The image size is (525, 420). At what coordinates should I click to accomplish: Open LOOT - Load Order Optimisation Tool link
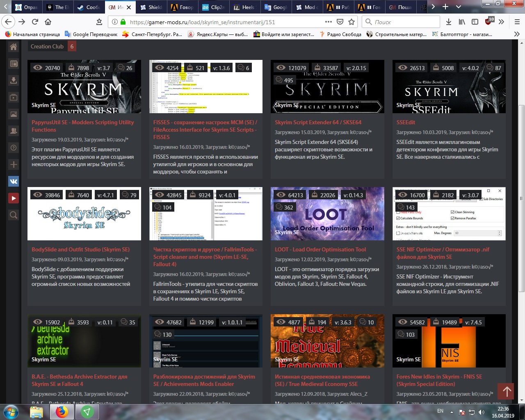pos(320,249)
